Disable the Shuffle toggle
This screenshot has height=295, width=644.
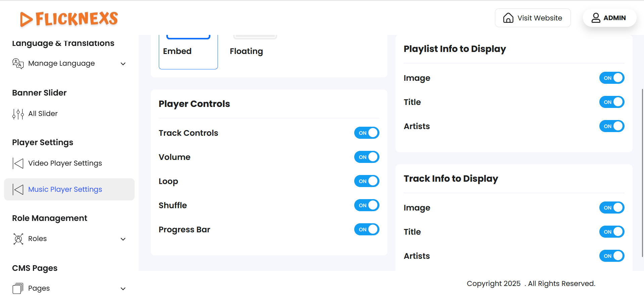(367, 205)
